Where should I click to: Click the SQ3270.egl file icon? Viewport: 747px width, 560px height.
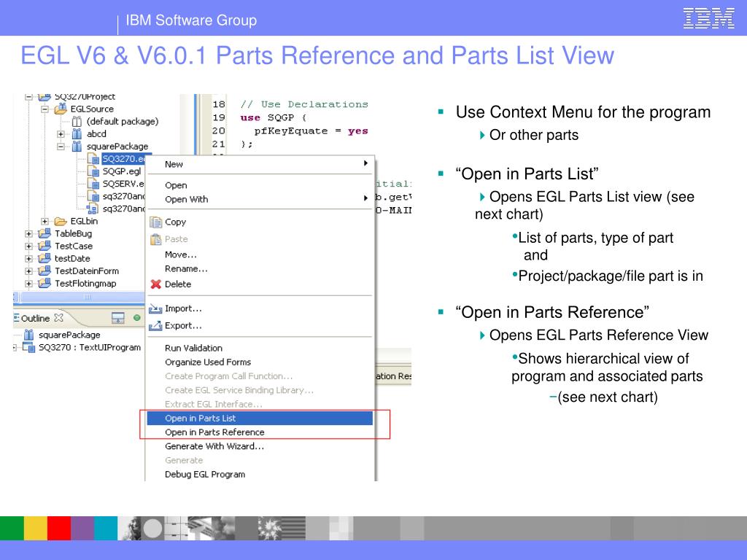(93, 158)
